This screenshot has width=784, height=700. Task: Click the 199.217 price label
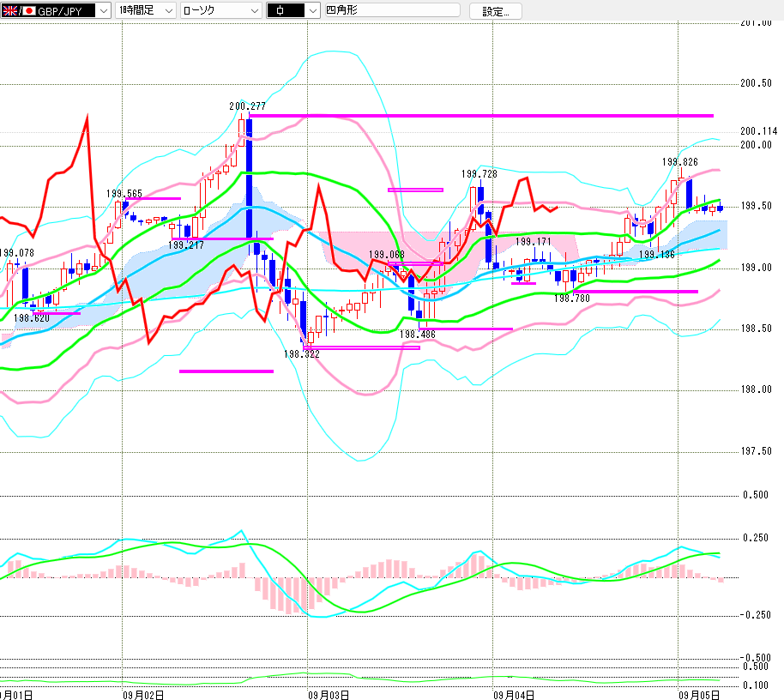[x=186, y=245]
